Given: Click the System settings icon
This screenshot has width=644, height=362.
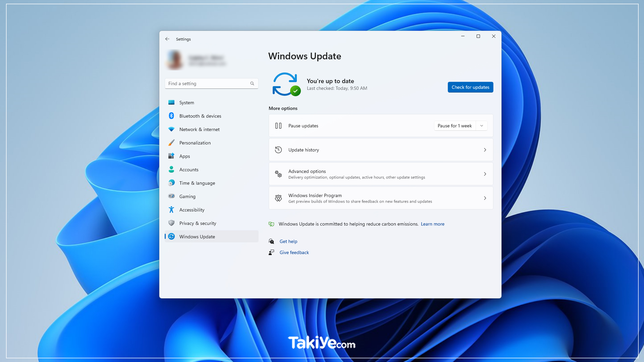Looking at the screenshot, I should (x=172, y=103).
